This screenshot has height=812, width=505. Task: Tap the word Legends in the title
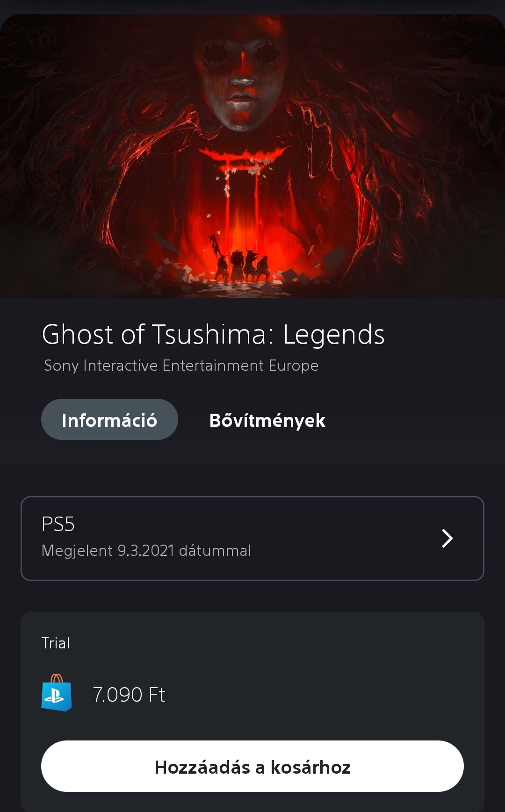(x=334, y=334)
